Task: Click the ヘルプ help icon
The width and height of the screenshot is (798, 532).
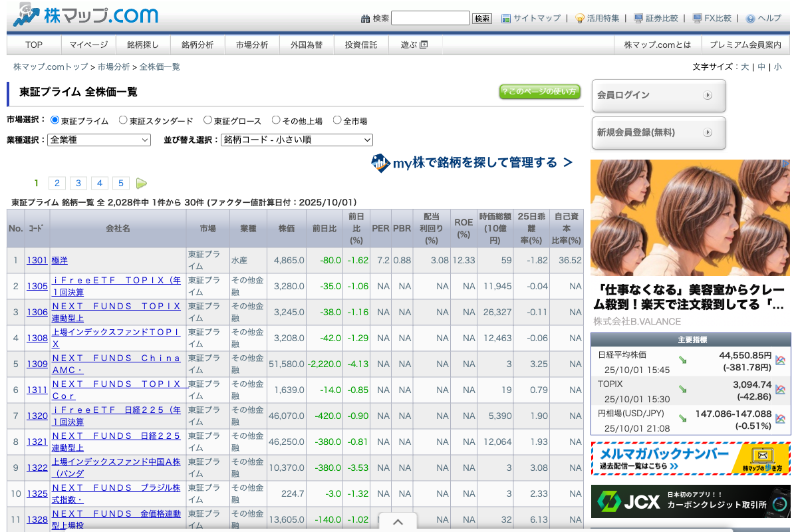Action: tap(751, 19)
